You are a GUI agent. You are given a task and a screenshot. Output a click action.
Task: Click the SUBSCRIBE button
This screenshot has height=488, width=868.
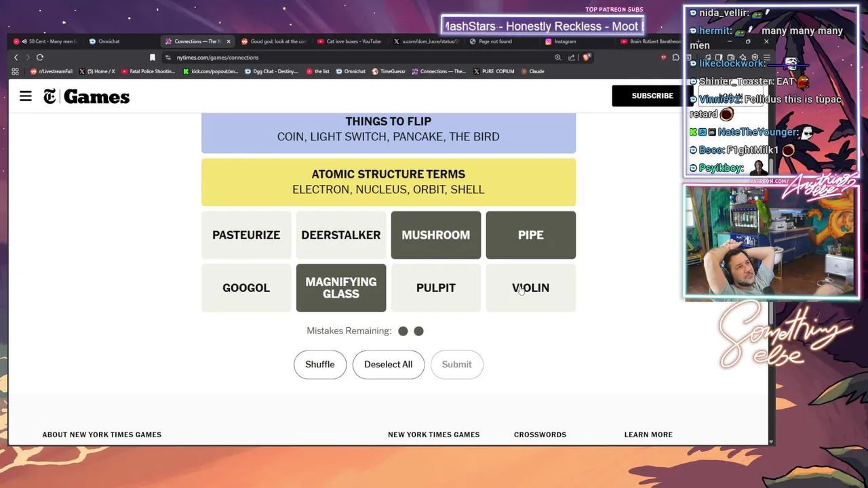point(652,96)
